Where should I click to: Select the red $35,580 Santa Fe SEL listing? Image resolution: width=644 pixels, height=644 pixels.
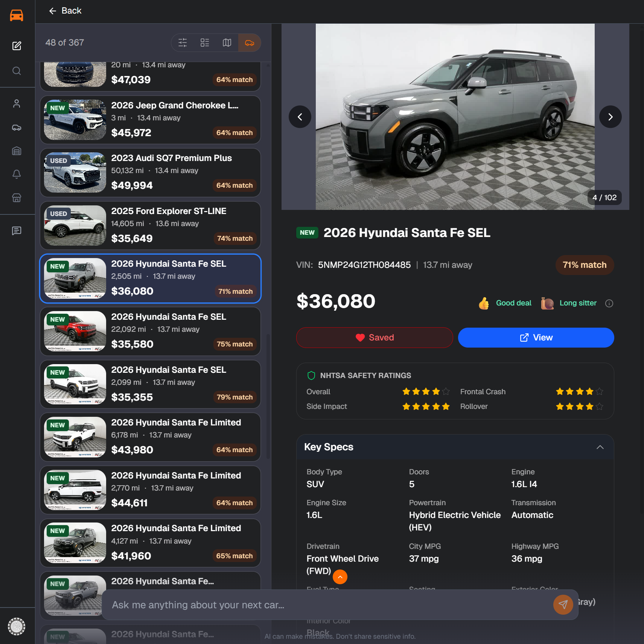[x=150, y=331]
